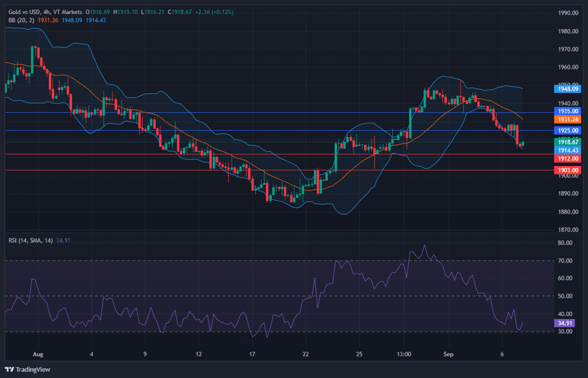The image size is (588, 378).
Task: Click the Aug date on time axis
Action: 39,354
